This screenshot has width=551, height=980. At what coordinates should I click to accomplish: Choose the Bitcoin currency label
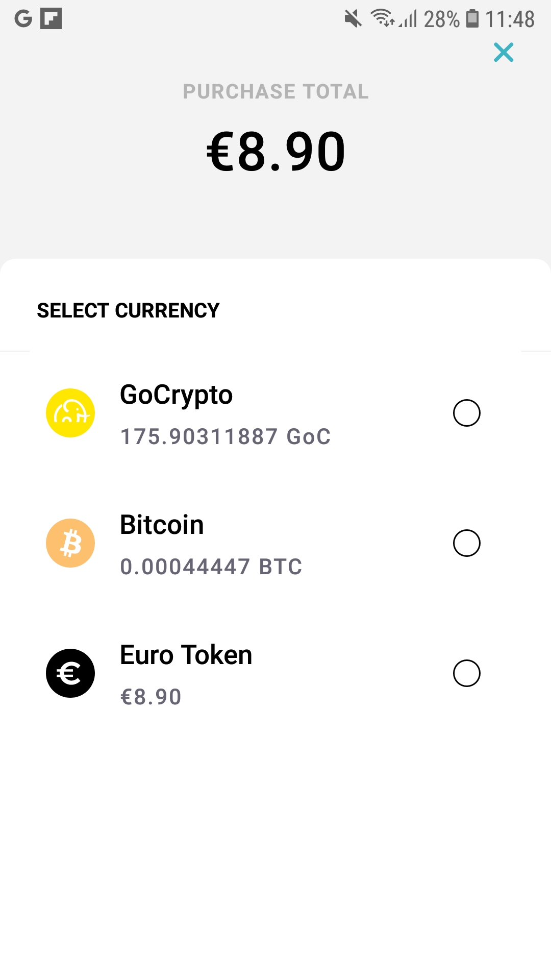point(162,525)
